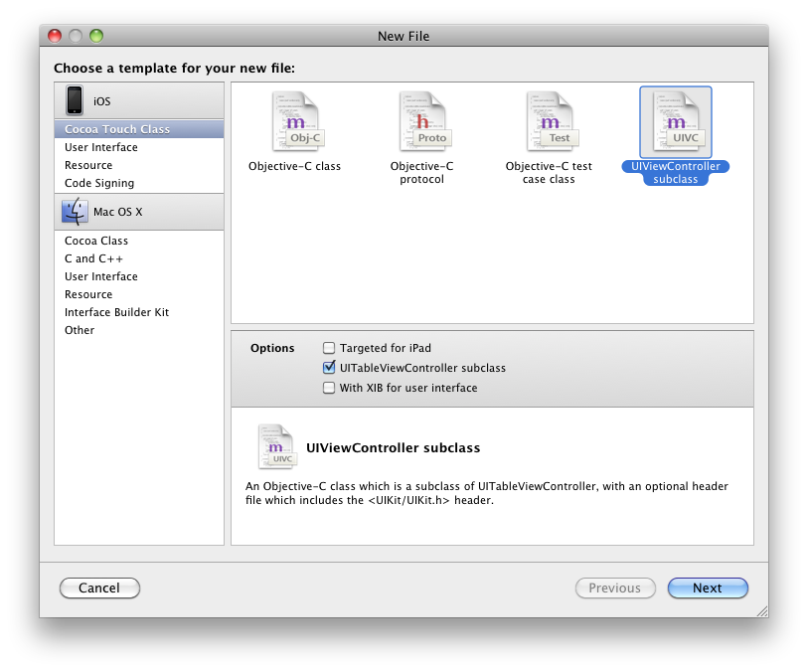Select Cocoa Touch Class category
The width and height of the screenshot is (808, 672).
pyautogui.click(x=139, y=129)
